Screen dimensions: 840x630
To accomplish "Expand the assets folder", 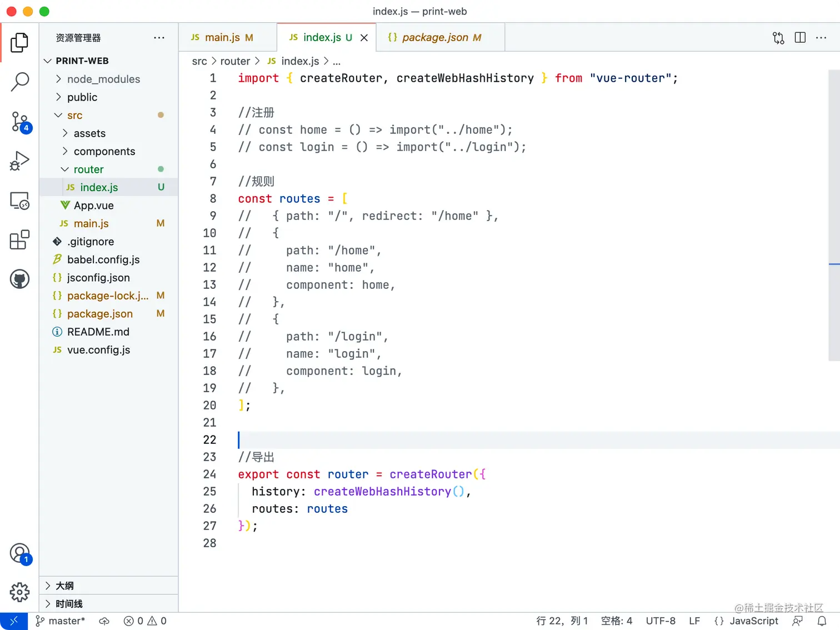I will pyautogui.click(x=109, y=133).
